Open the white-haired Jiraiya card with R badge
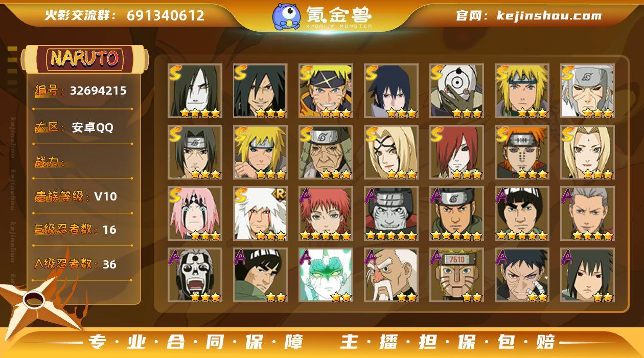Image resolution: width=644 pixels, height=358 pixels. click(x=260, y=214)
